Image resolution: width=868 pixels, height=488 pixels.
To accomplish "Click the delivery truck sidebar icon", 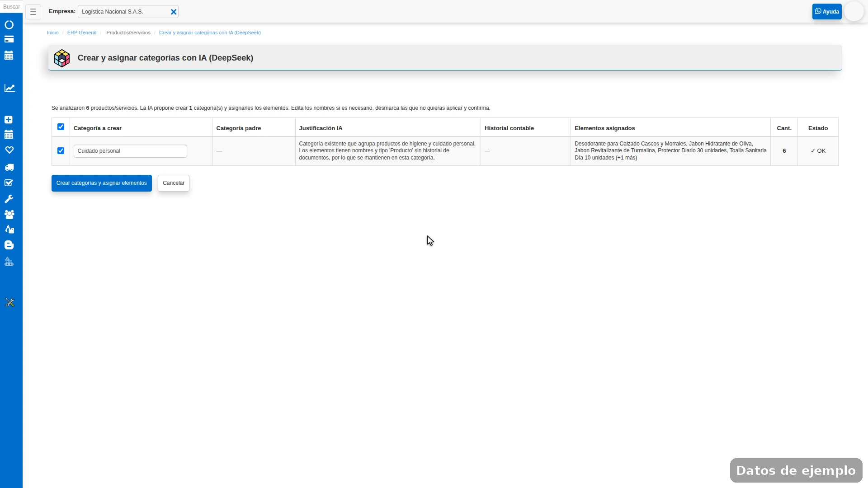I will click(9, 168).
